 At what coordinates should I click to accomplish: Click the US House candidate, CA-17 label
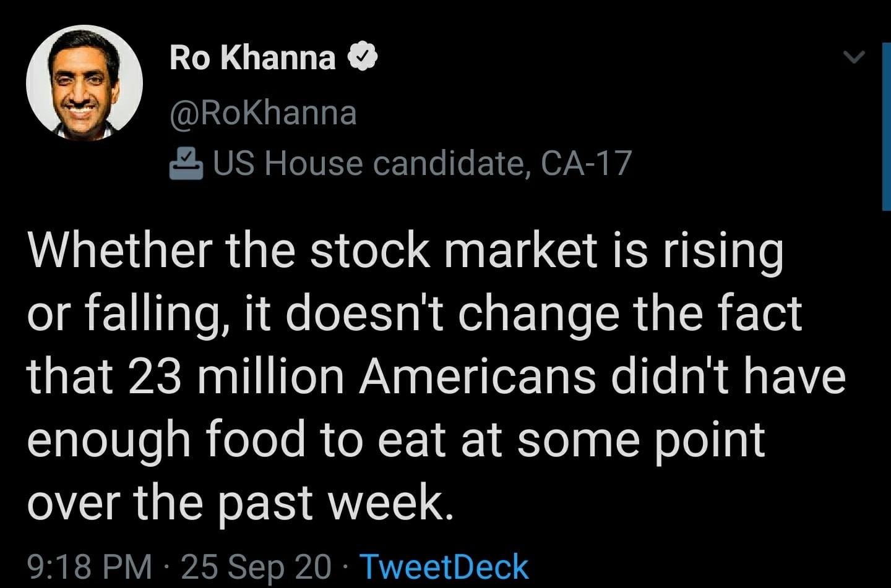421,163
